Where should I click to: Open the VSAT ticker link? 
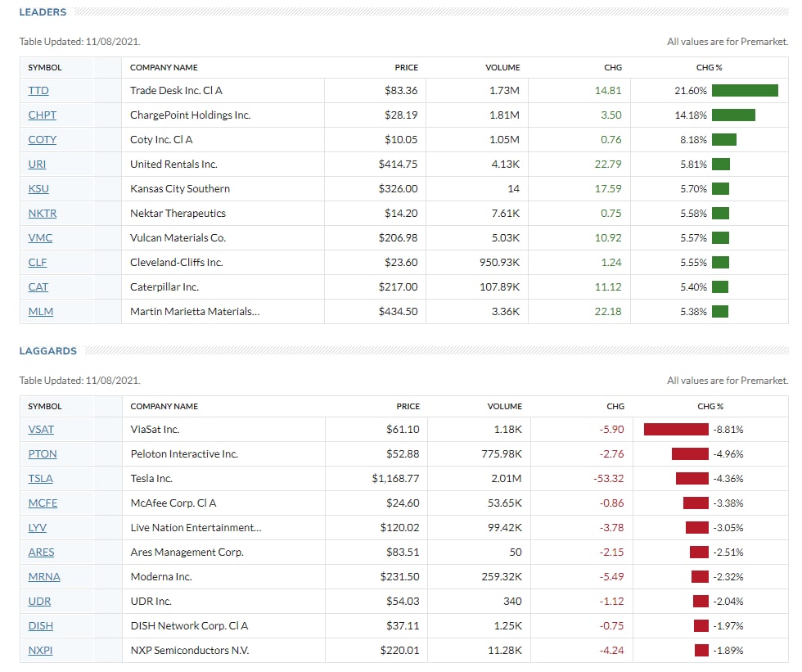click(41, 430)
